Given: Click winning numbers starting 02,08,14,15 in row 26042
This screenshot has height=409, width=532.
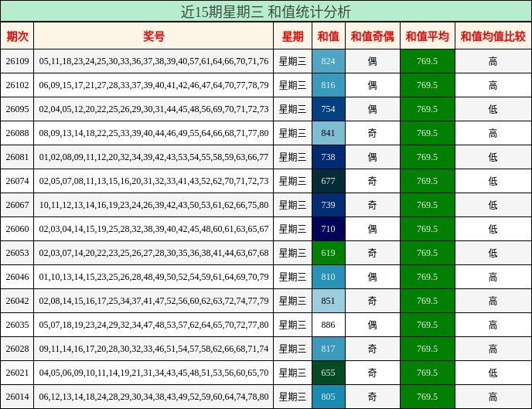Looking at the screenshot, I should (x=154, y=301).
